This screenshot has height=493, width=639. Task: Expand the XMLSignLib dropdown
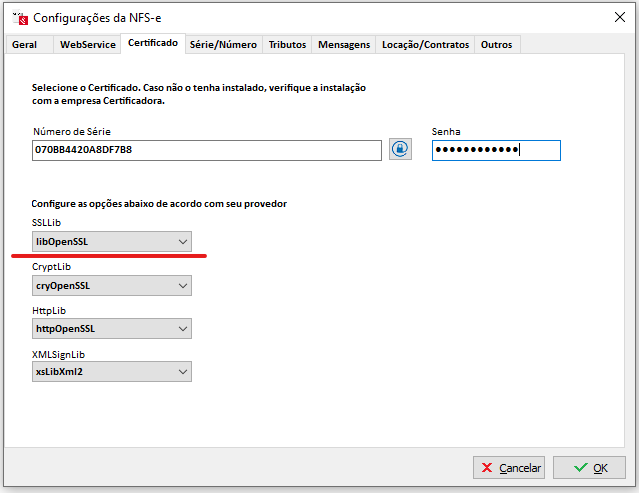click(111, 372)
